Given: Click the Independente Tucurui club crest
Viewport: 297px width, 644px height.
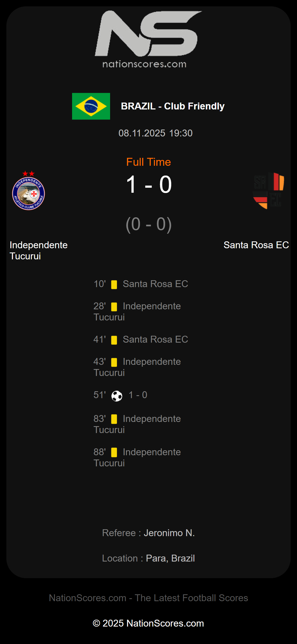Looking at the screenshot, I should [29, 191].
